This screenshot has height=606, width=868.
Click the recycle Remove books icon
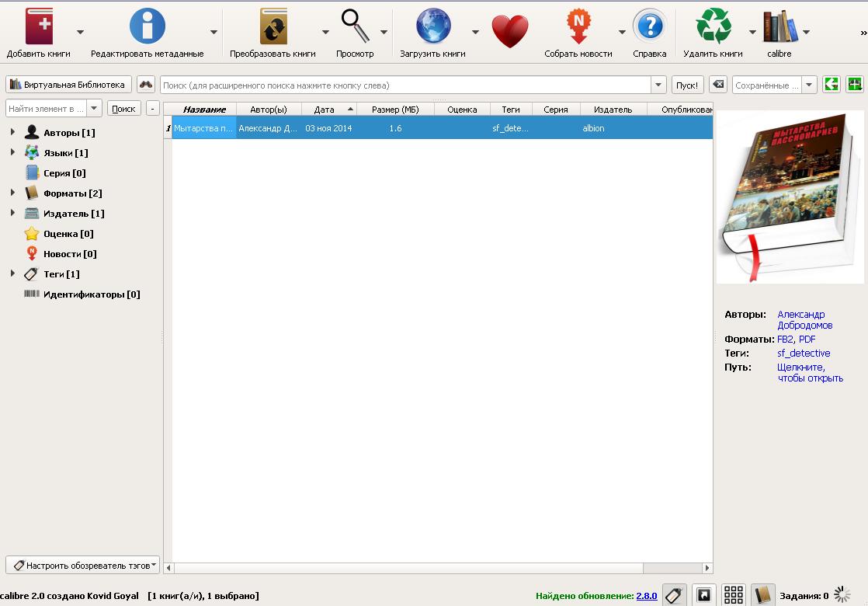coord(713,27)
